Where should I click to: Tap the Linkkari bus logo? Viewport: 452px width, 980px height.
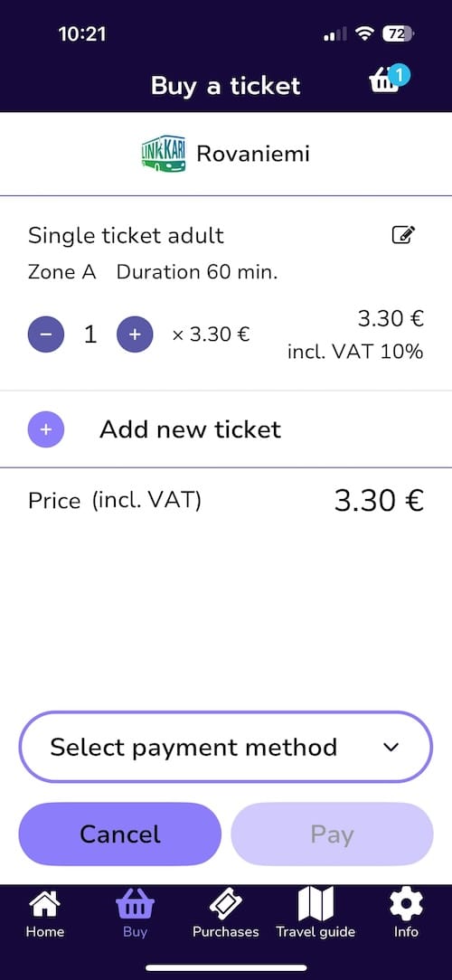tap(163, 154)
